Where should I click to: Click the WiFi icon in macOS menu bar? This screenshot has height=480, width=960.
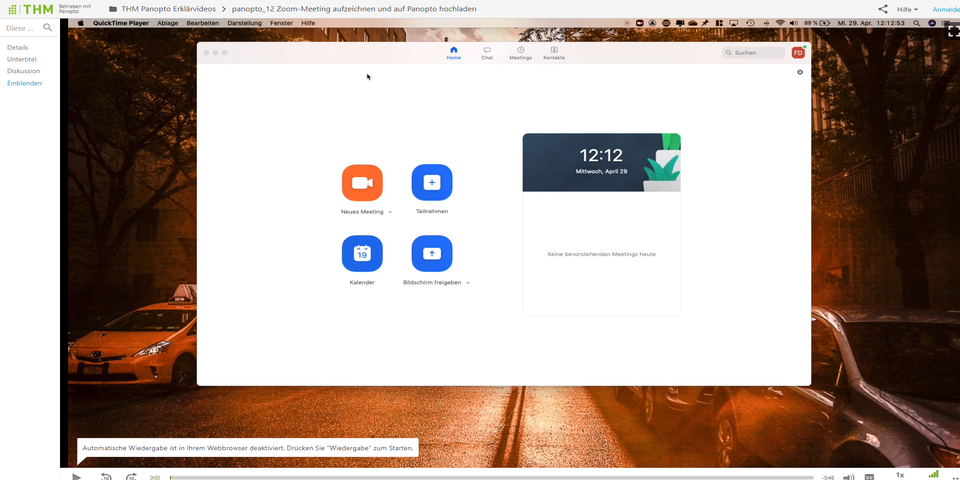click(x=780, y=23)
